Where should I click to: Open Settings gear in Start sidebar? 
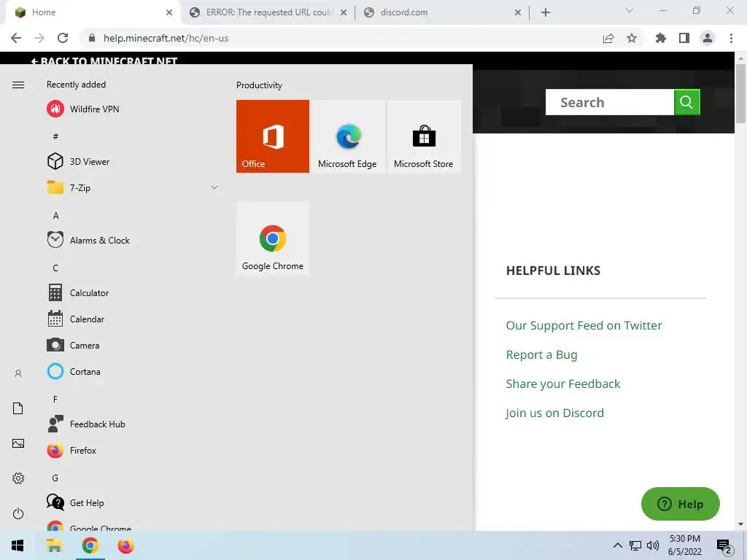coord(18,478)
